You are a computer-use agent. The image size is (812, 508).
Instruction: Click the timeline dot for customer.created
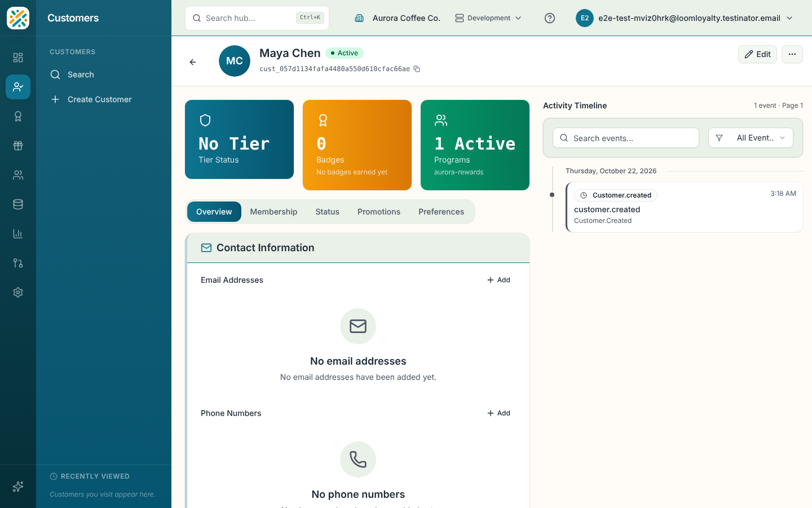[x=552, y=195]
